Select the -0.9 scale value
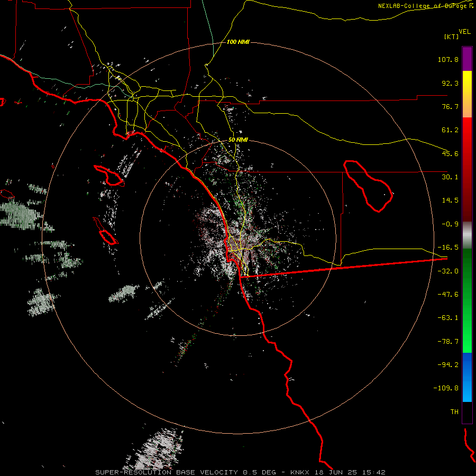The width and height of the screenshot is (476, 476). (450, 224)
